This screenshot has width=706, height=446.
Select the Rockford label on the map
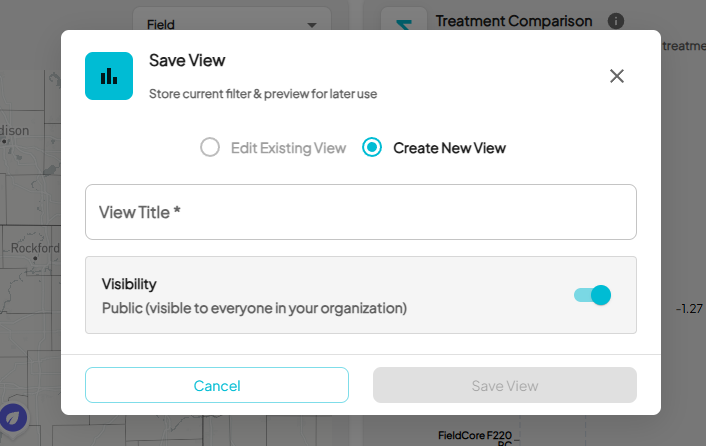point(34,248)
